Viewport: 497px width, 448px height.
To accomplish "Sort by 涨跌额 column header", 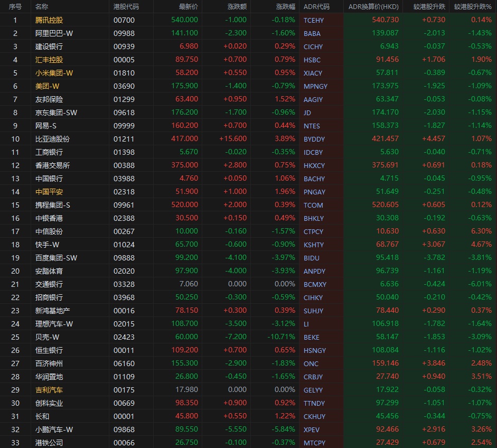I will pos(237,7).
